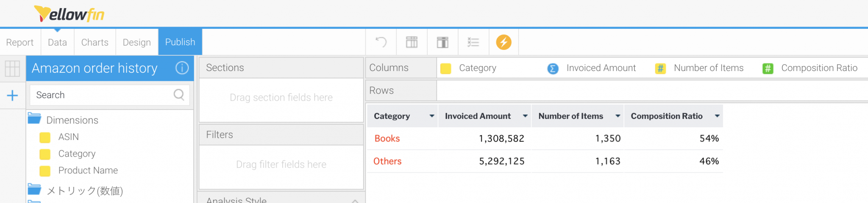The image size is (868, 203).
Task: Click the highlighted column formatting toolbar icon
Action: (x=442, y=42)
